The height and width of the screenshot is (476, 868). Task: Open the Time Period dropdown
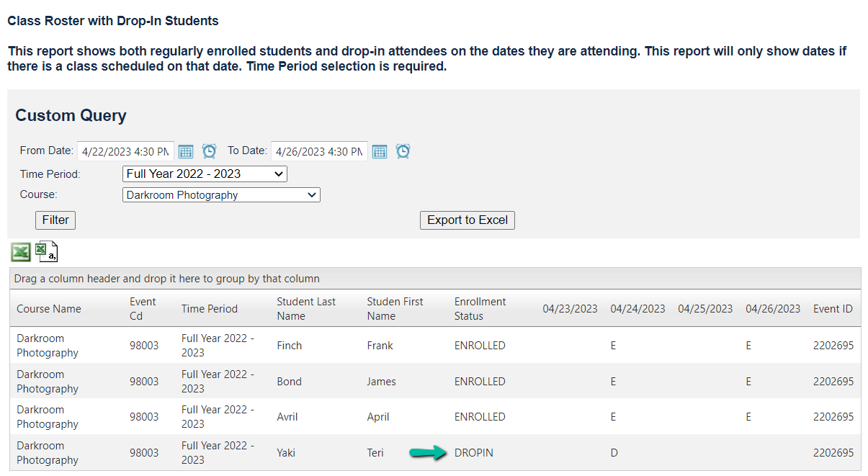205,174
